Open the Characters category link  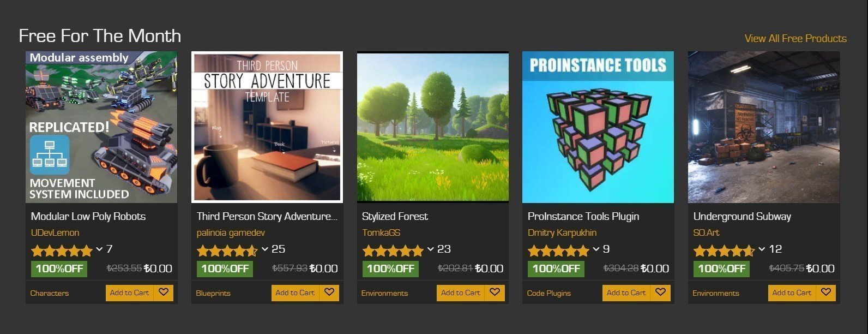[x=50, y=293]
